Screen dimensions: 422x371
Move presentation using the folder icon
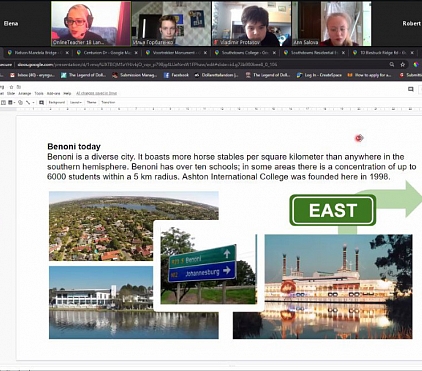(19, 87)
